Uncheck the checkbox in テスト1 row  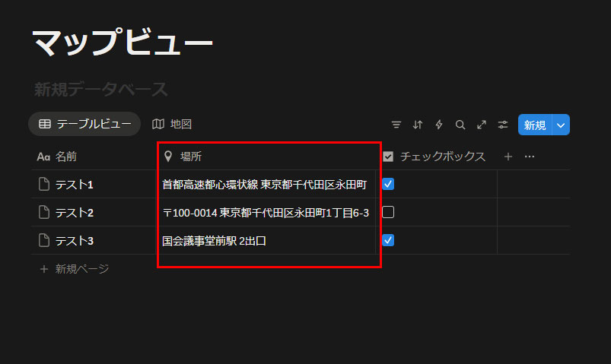tap(388, 184)
